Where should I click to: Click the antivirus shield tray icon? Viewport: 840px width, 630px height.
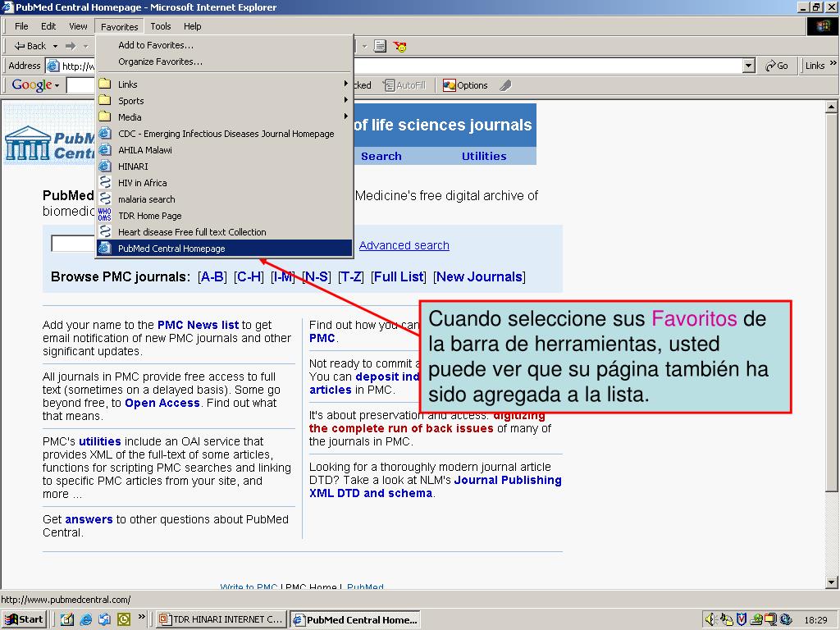(741, 620)
